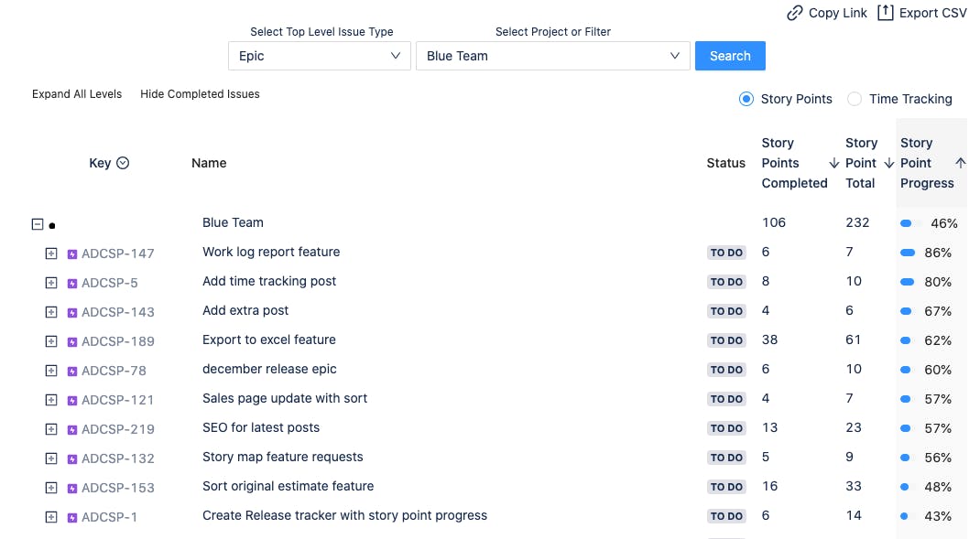980x539 pixels.
Task: Click 'Story map feature requests' name
Action: coord(282,458)
